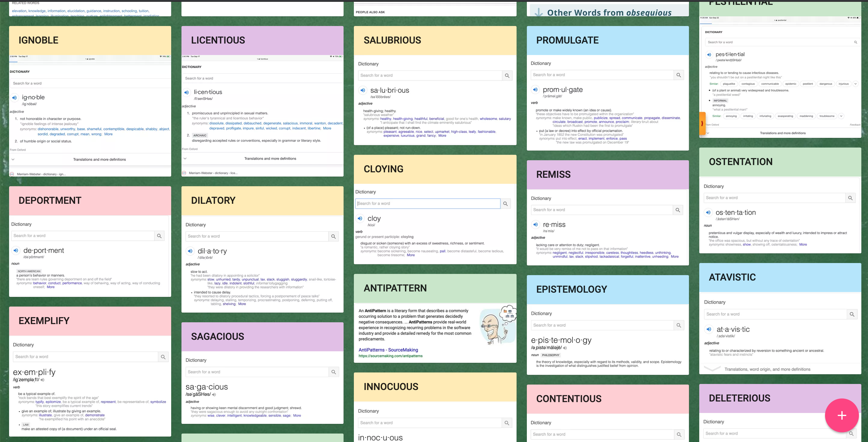Click More after the sagacious synonyms

pyautogui.click(x=297, y=416)
